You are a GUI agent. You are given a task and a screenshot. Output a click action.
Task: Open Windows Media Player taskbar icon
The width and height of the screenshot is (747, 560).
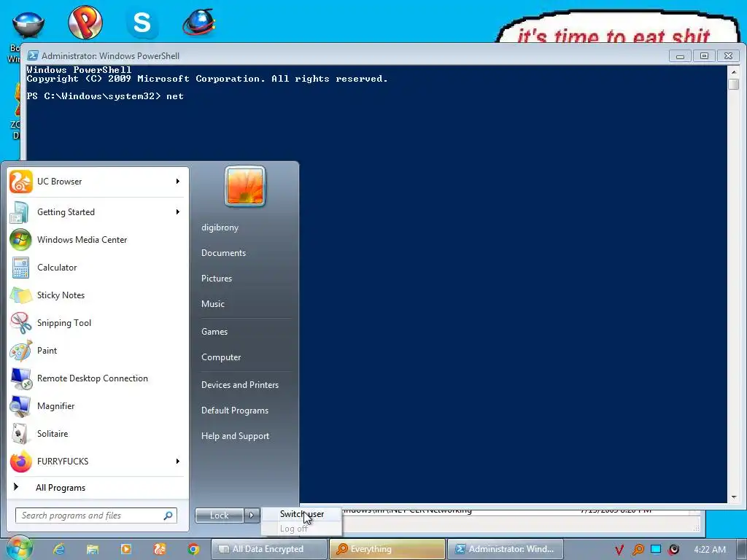coord(125,549)
